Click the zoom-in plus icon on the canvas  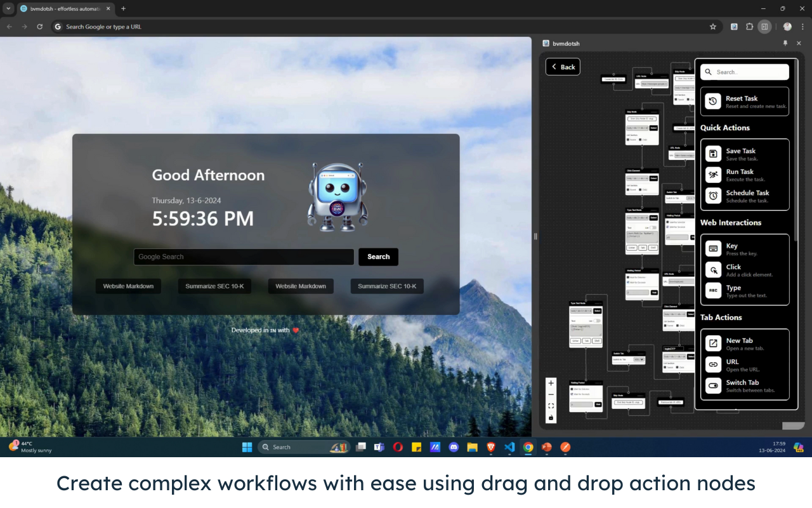point(551,384)
